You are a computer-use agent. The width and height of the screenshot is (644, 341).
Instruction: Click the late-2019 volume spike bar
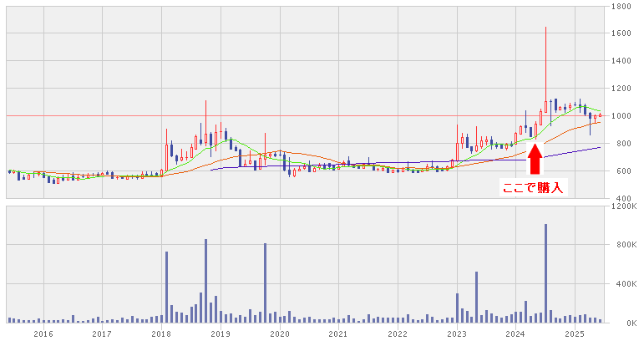(x=265, y=283)
